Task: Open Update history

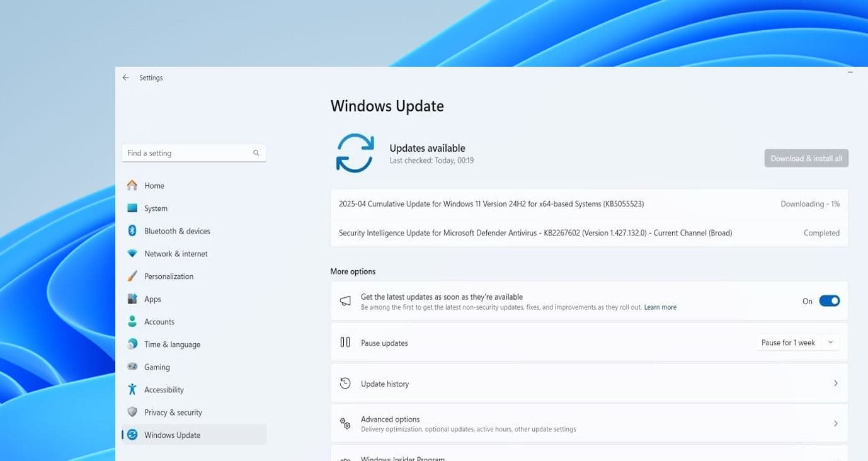Action: [589, 383]
